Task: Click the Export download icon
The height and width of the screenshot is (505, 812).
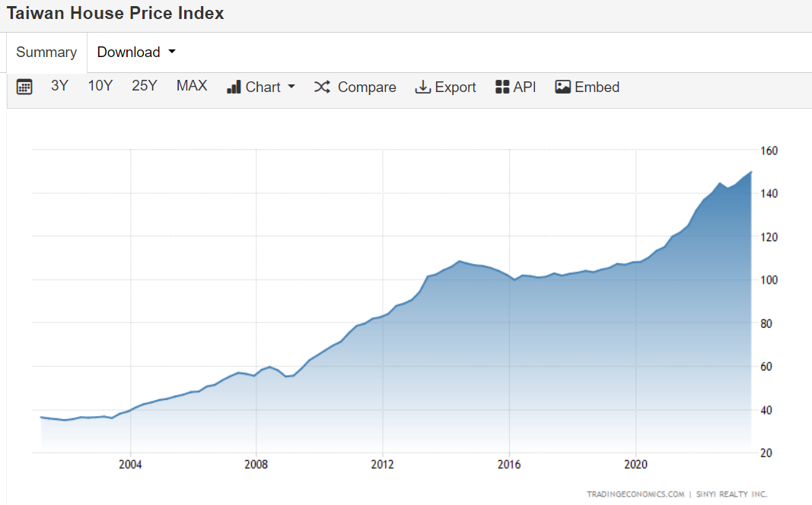Action: [422, 87]
